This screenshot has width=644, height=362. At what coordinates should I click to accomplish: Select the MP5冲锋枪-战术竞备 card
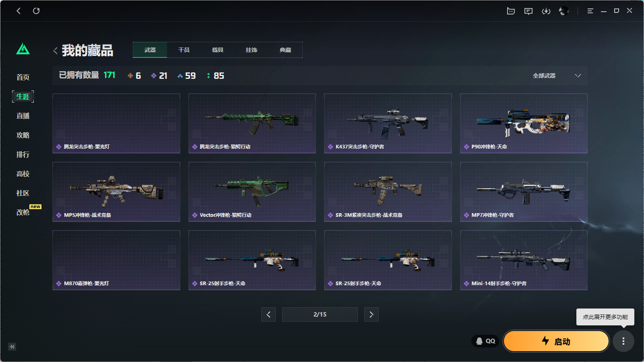coord(116,192)
